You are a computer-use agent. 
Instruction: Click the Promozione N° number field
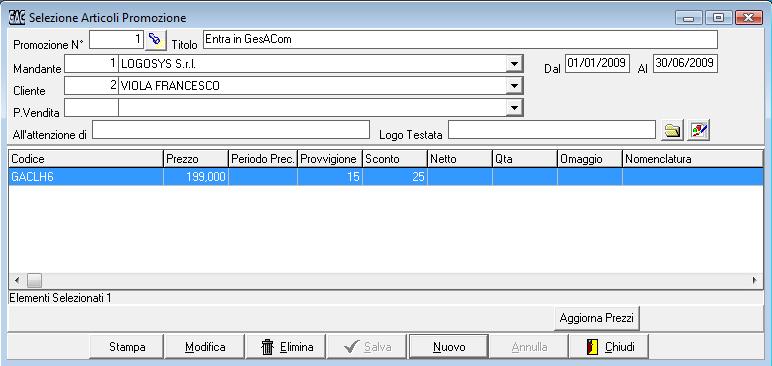coord(117,39)
